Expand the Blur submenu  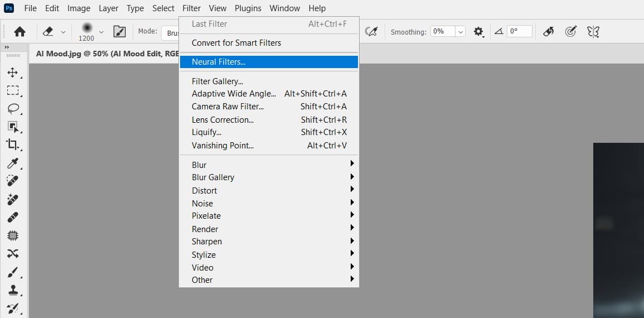(x=269, y=165)
